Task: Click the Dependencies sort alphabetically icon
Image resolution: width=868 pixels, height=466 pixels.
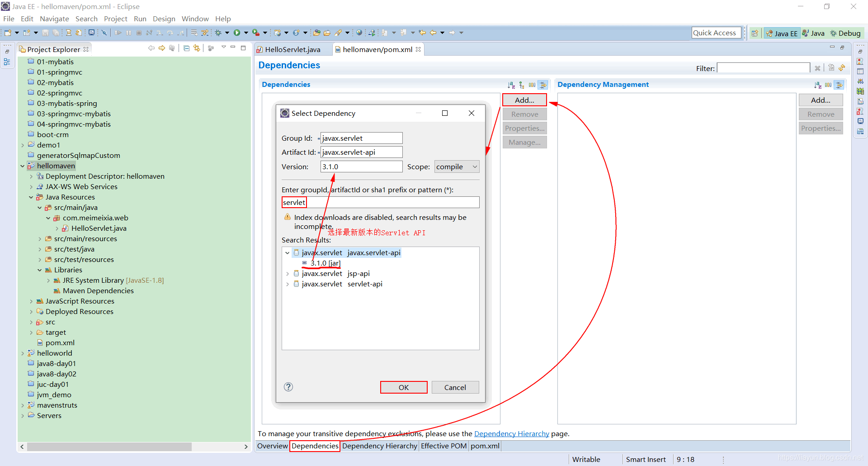Action: (x=511, y=85)
